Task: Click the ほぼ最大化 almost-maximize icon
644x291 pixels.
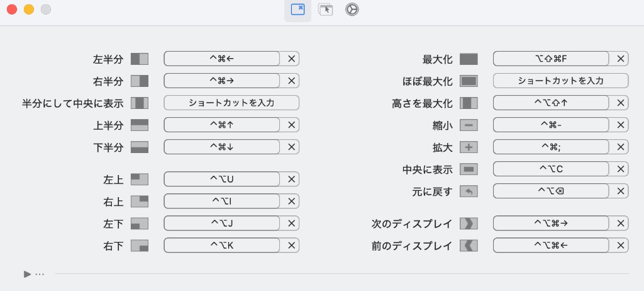Action: 469,81
